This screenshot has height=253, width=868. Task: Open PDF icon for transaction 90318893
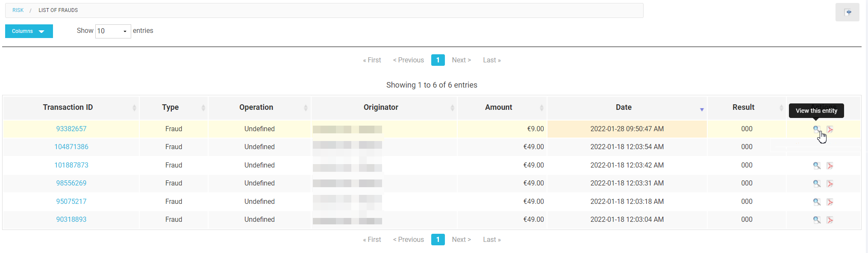click(x=830, y=220)
